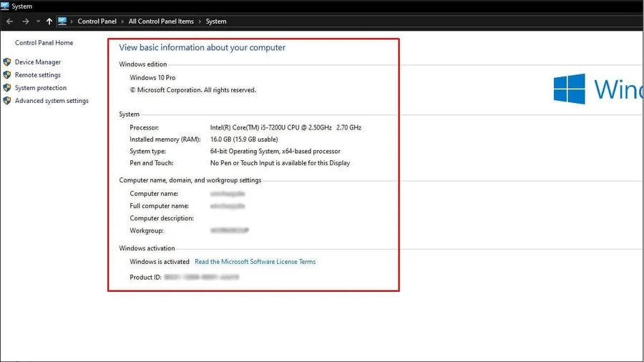Click the 'Installed memory (RAM):' label
Screen dimensions: 644x362
165,139
